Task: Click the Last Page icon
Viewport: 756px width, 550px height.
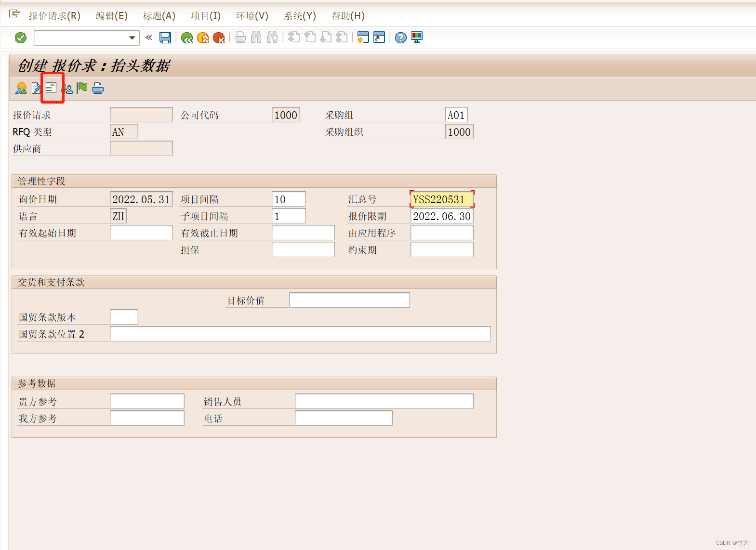Action: (x=342, y=38)
